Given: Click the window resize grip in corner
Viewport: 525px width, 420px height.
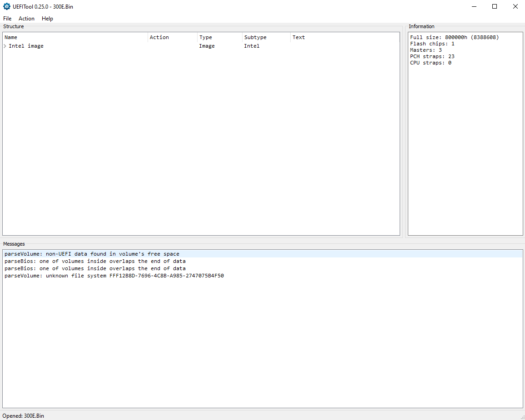Looking at the screenshot, I should (522, 417).
